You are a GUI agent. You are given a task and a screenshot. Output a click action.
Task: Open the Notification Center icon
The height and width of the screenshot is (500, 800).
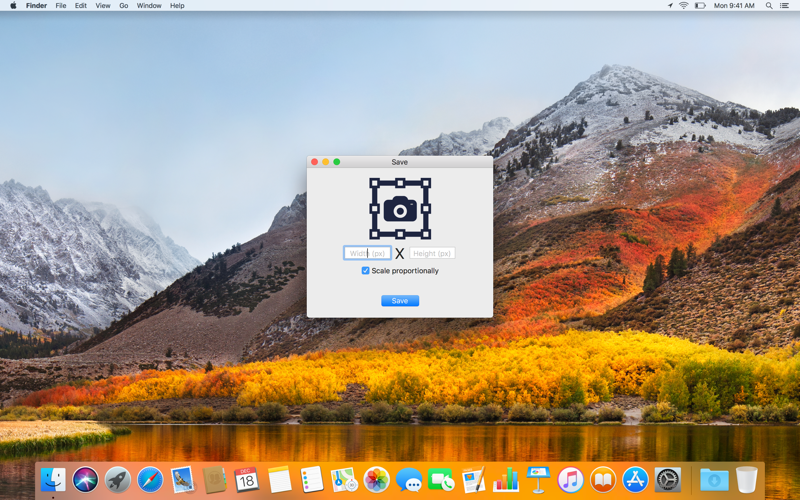[785, 6]
